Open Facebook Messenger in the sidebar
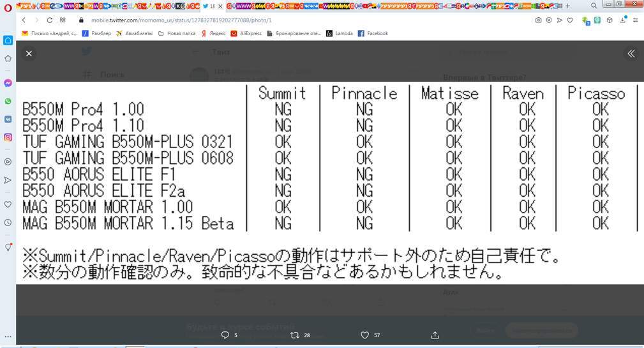This screenshot has height=348, width=644. click(x=8, y=83)
